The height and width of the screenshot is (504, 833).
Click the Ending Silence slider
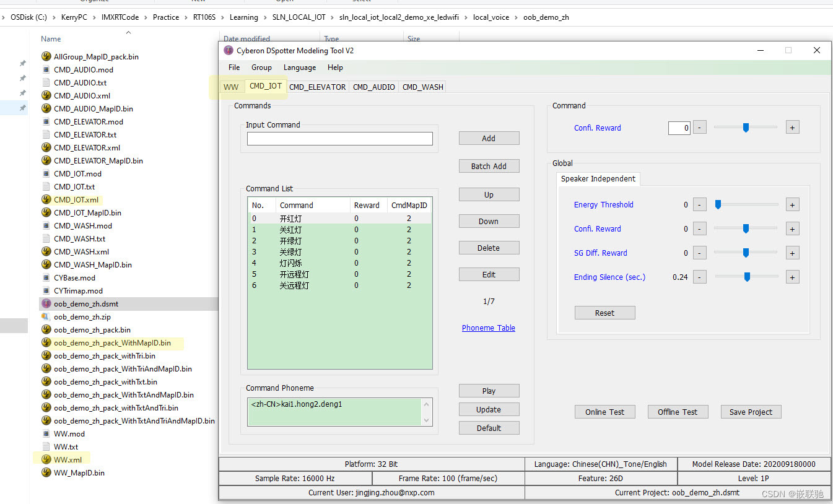tap(747, 277)
